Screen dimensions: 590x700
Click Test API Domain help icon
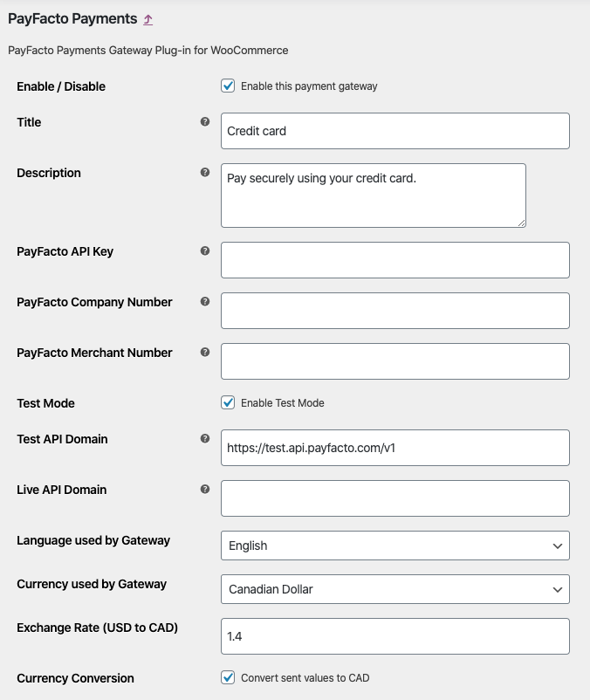coord(205,439)
